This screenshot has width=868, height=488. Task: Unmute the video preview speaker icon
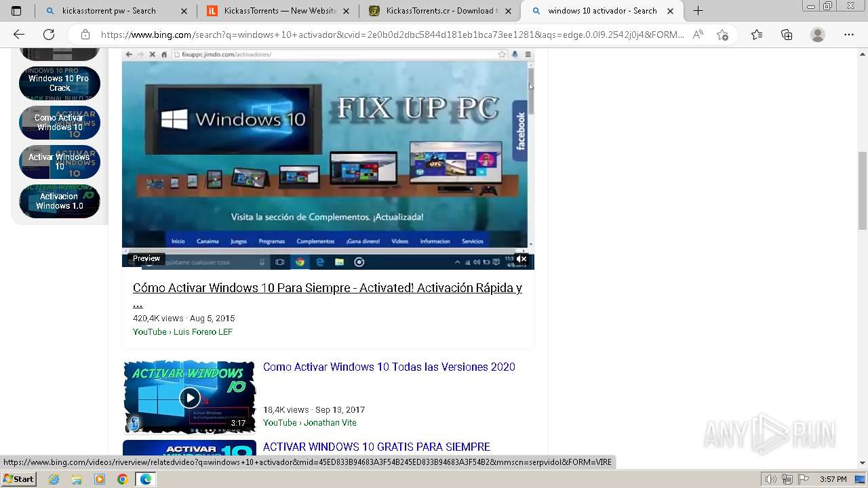[521, 259]
